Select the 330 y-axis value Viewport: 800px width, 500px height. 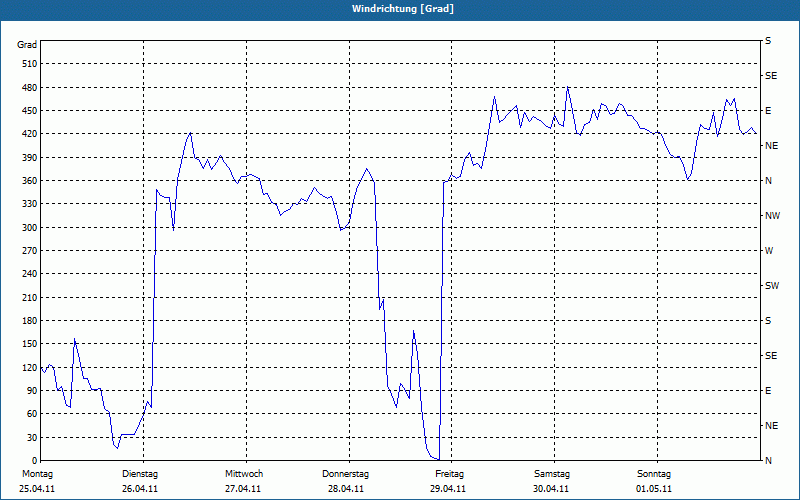[30, 204]
